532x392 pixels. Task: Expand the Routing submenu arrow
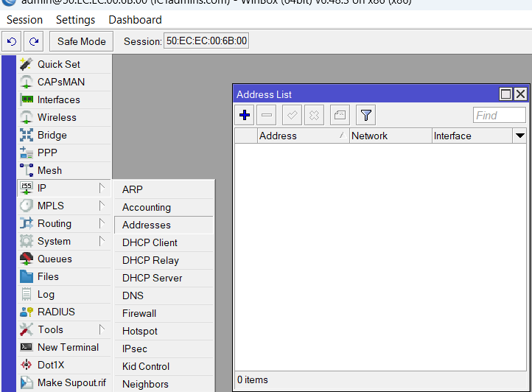tap(102, 223)
